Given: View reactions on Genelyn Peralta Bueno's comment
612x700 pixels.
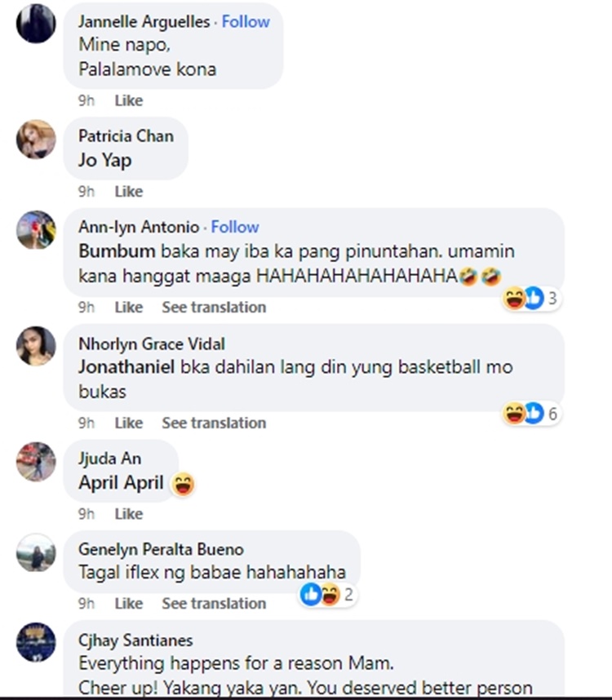Looking at the screenshot, I should click(328, 594).
